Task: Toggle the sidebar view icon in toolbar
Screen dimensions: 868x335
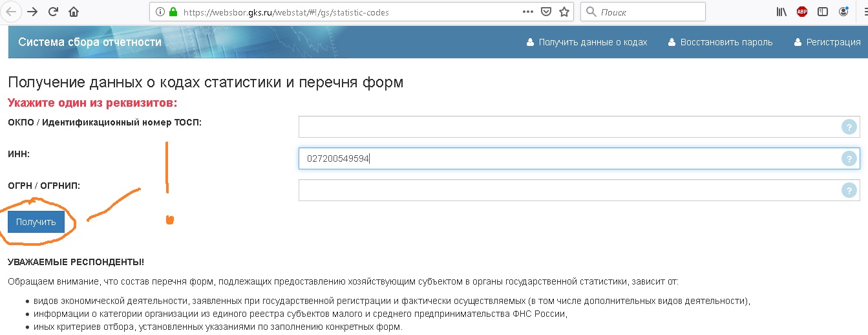Action: [823, 12]
